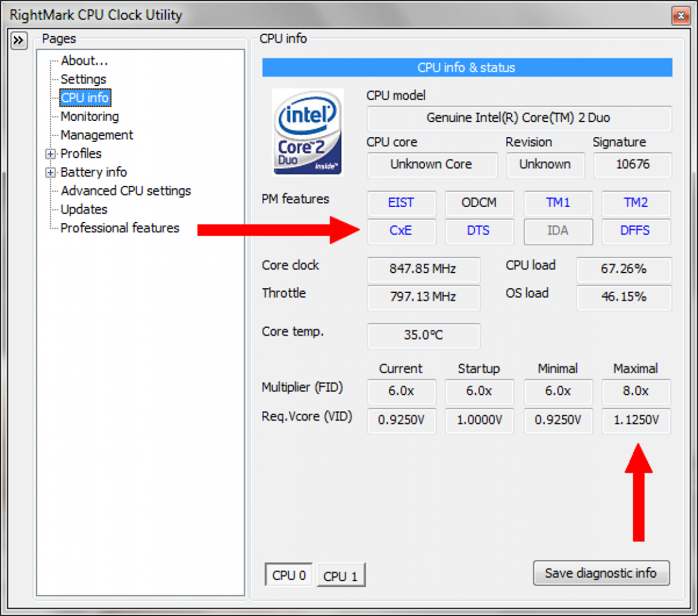
Task: Click the Maximal Vcore 1.1250V field
Action: click(635, 420)
